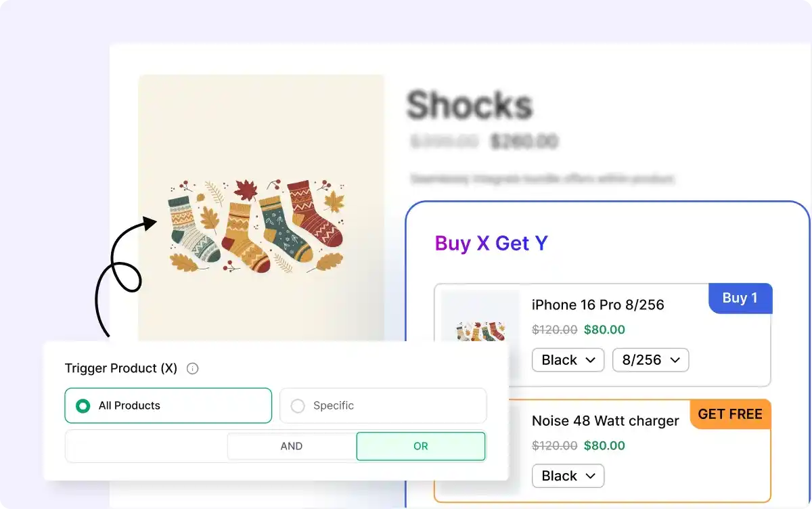The width and height of the screenshot is (812, 509).
Task: Click the struck-through $120.00 price under Noise charger
Action: coord(554,446)
